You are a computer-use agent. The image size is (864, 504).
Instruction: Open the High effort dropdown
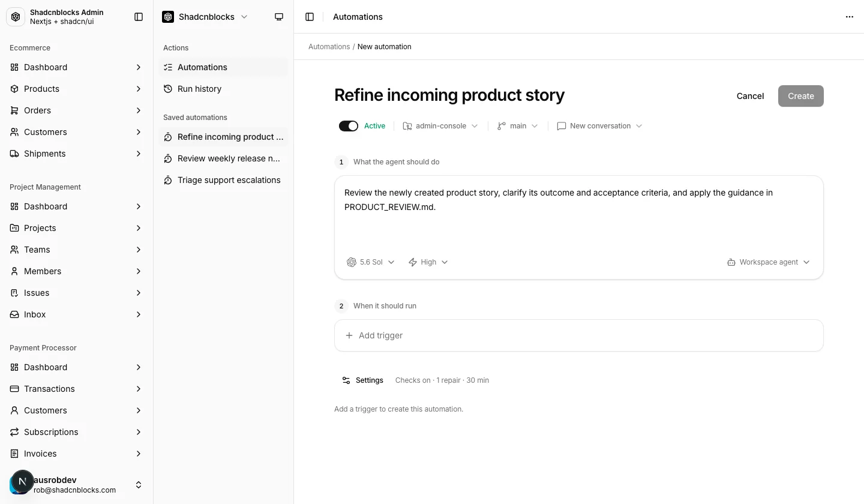428,262
